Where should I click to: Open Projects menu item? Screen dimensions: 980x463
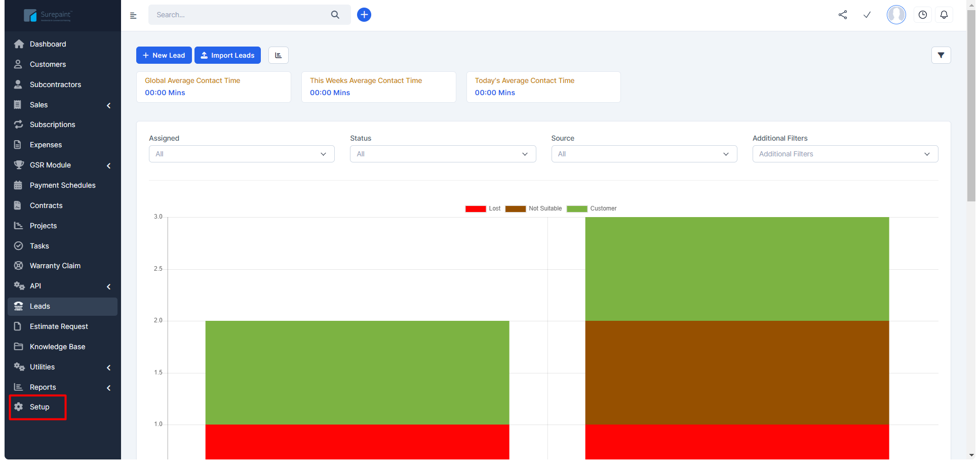click(x=63, y=226)
